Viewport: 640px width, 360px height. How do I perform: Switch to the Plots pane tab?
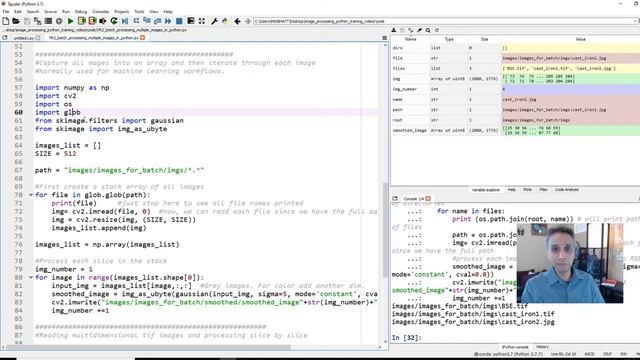click(x=527, y=190)
